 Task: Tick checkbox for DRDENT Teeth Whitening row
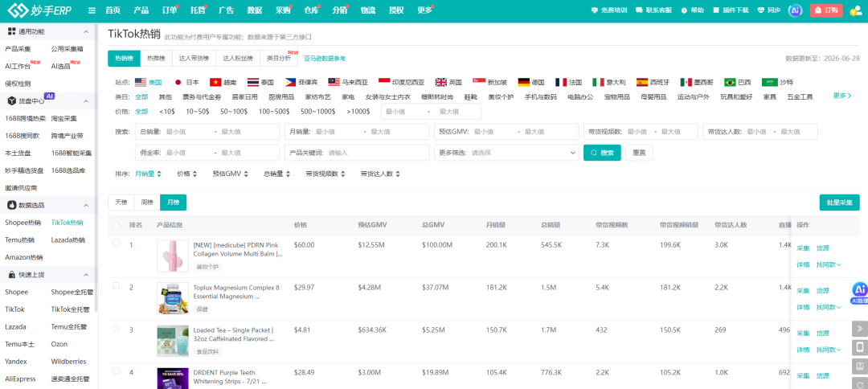116,371
